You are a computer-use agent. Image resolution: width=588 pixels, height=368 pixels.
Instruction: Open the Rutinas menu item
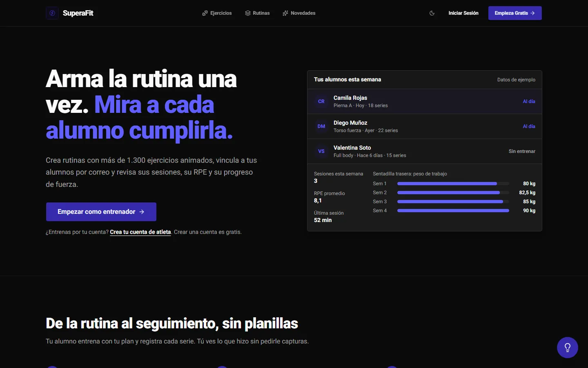(257, 13)
